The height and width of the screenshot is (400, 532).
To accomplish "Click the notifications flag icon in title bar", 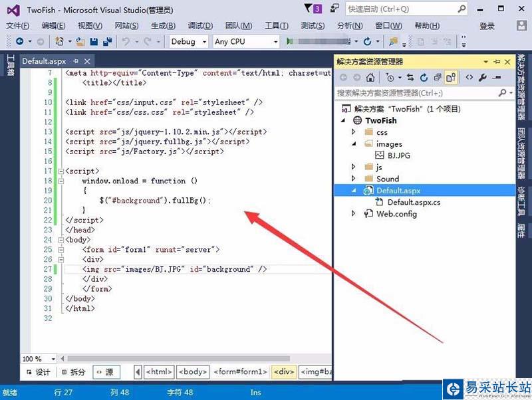I will click(308, 8).
